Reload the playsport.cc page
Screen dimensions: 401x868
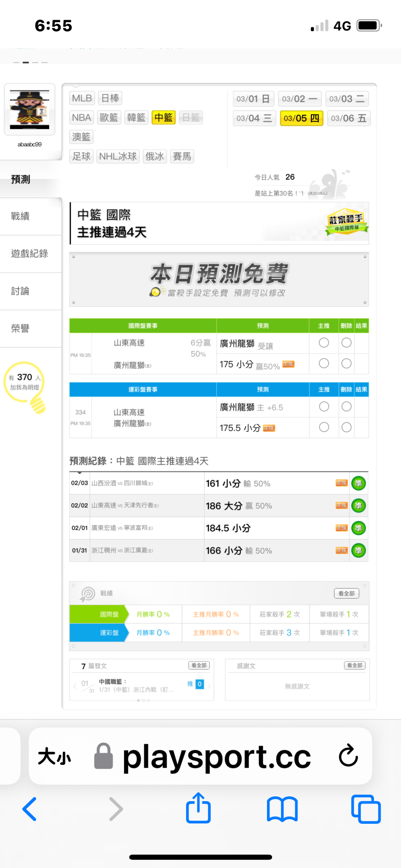348,755
